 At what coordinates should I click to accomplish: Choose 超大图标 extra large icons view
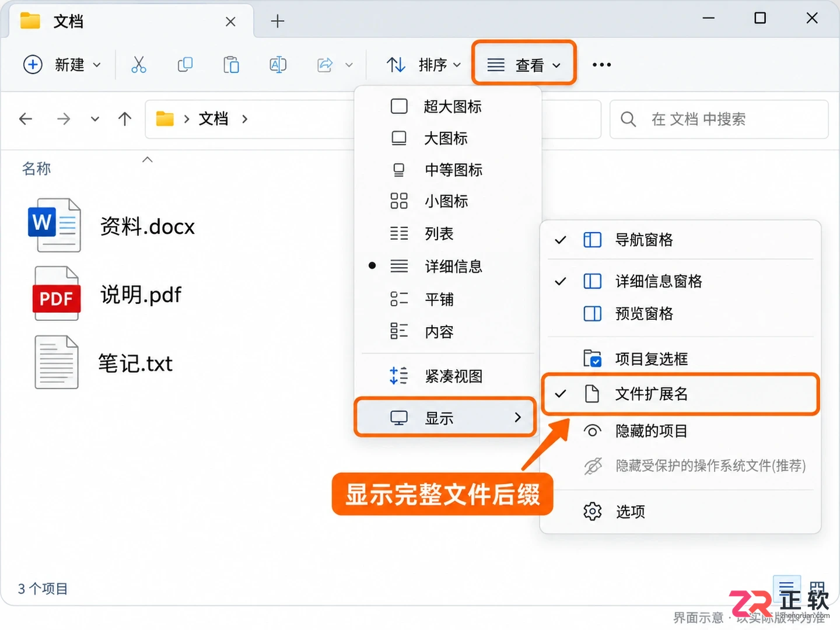447,107
